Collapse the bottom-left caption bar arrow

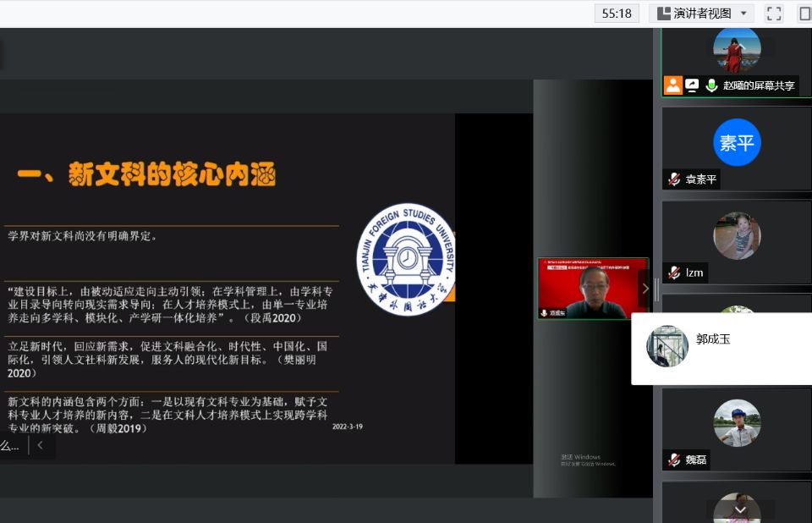point(40,445)
